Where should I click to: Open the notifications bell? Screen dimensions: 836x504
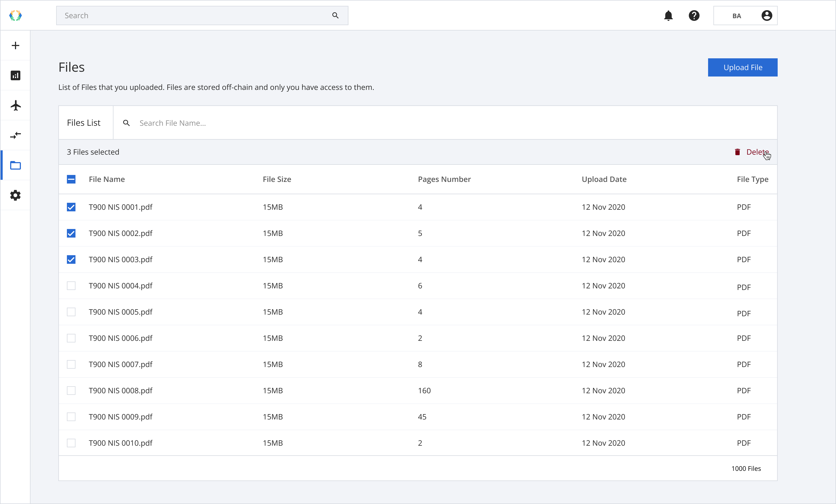coord(668,16)
